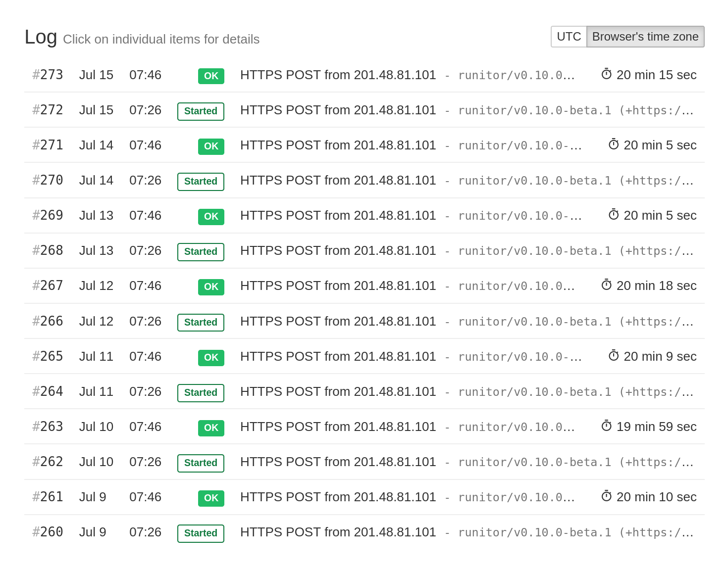
Task: Switch the time display to UTC
Action: coord(569,36)
